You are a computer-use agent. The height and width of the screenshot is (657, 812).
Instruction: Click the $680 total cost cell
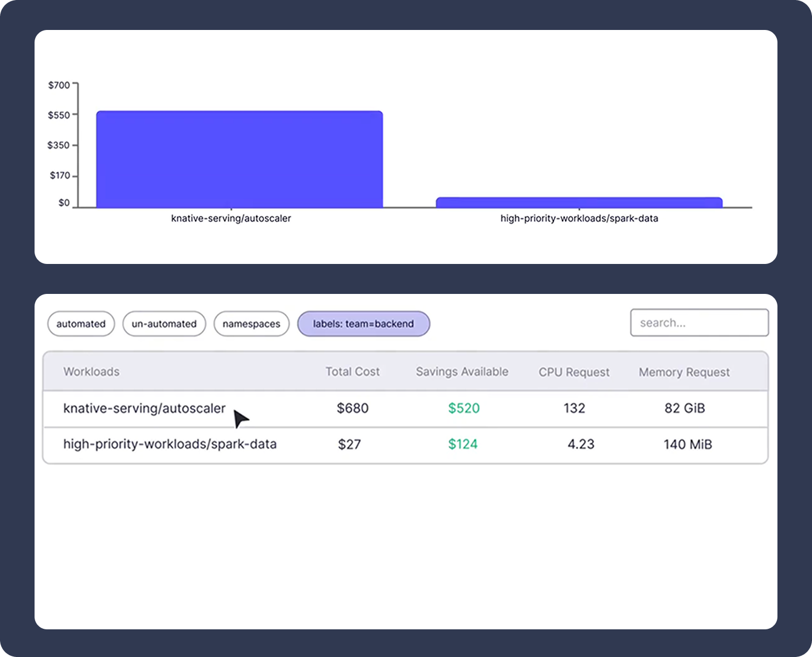click(x=352, y=409)
